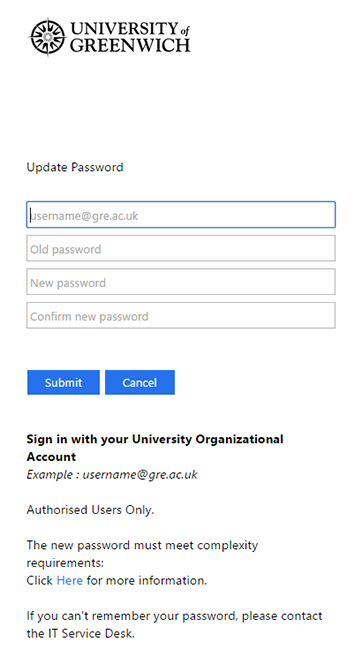This screenshot has height=657, width=362.
Task: Click the compass emblem in the logo
Action: (47, 37)
